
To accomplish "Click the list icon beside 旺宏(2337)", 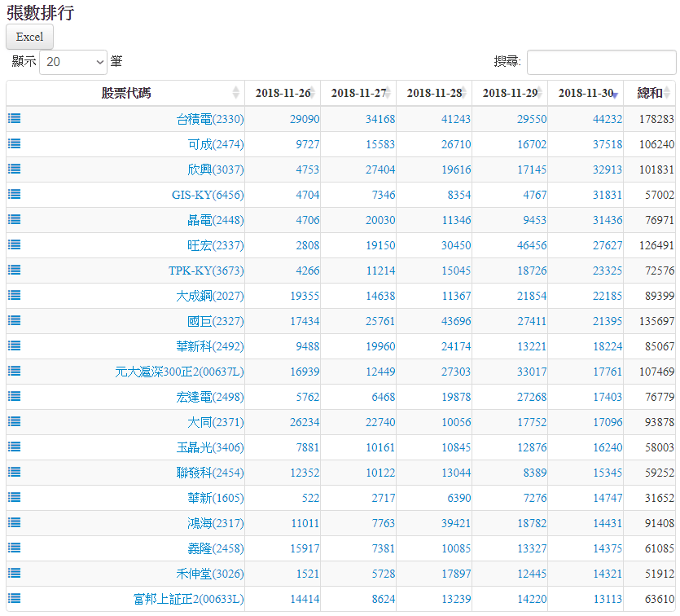I will [x=15, y=244].
